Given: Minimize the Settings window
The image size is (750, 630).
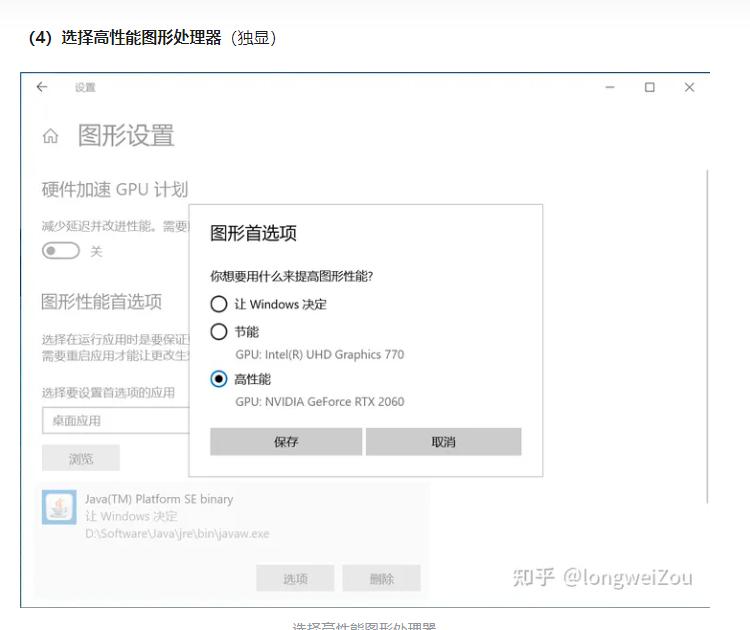Looking at the screenshot, I should [x=611, y=87].
